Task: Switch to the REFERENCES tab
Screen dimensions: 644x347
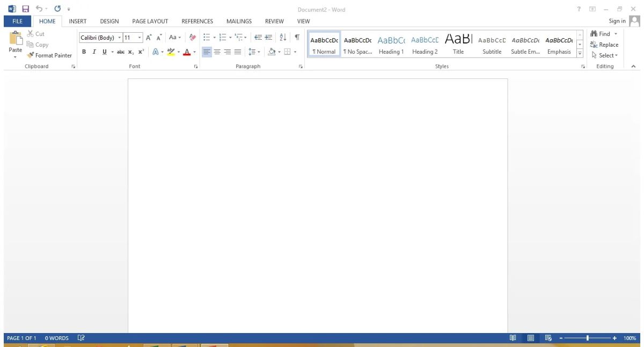Action: (197, 21)
